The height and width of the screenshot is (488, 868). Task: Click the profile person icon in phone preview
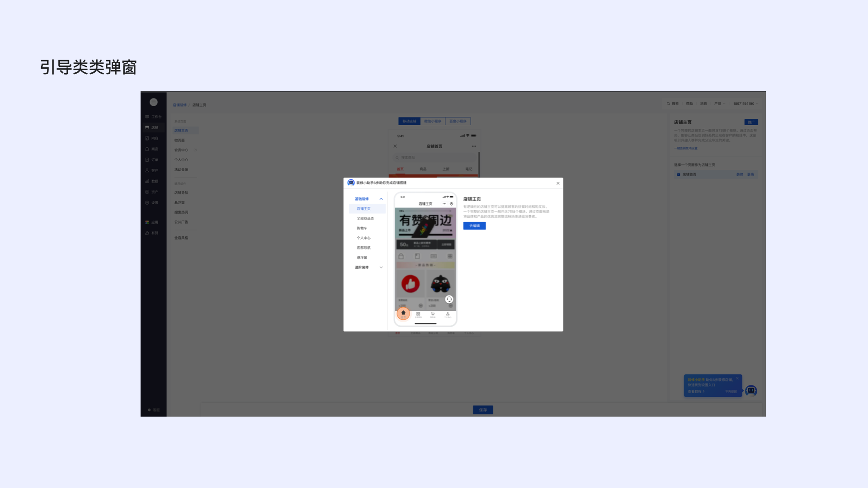pyautogui.click(x=448, y=314)
